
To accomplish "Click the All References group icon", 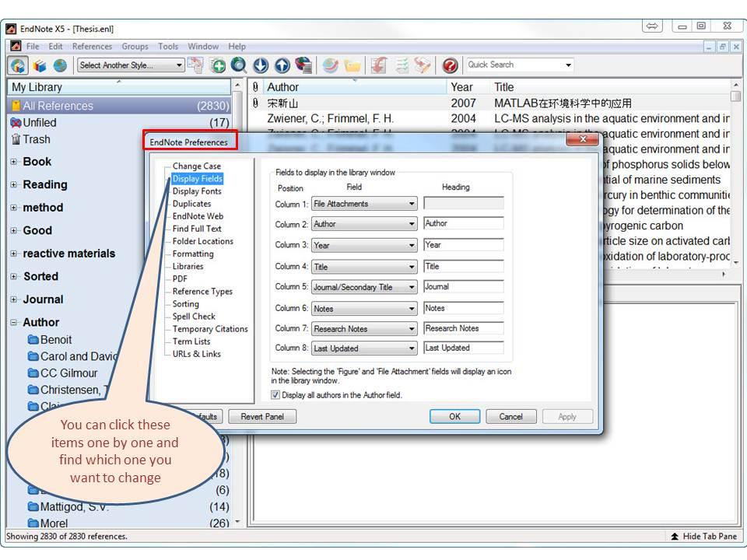I will coord(16,106).
